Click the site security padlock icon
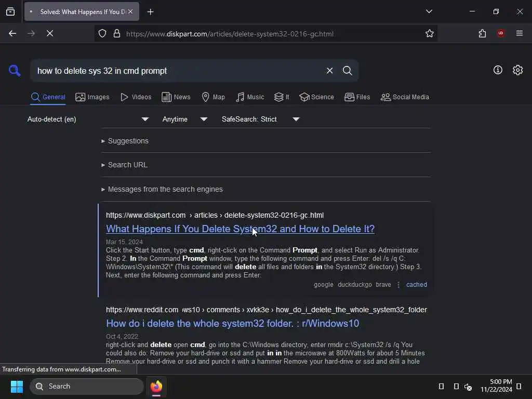Viewport: 532px width, 399px height. click(x=117, y=33)
